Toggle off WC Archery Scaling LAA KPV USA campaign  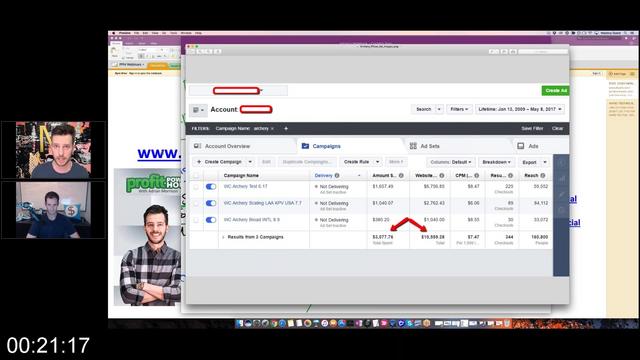coord(211,203)
